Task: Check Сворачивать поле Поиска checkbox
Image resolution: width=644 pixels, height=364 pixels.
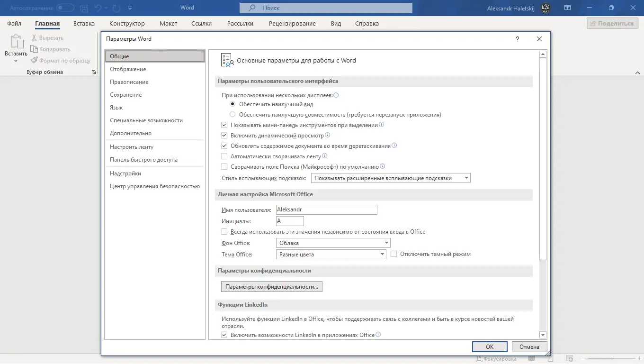Action: [224, 167]
